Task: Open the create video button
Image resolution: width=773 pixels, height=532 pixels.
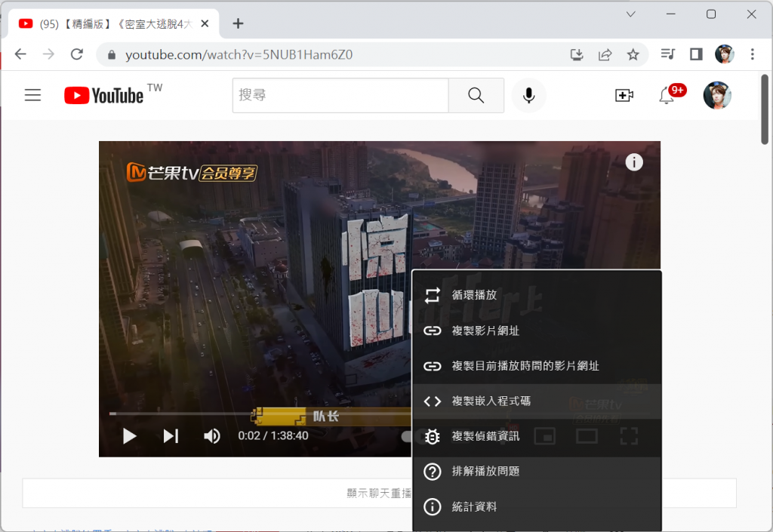Action: click(624, 95)
